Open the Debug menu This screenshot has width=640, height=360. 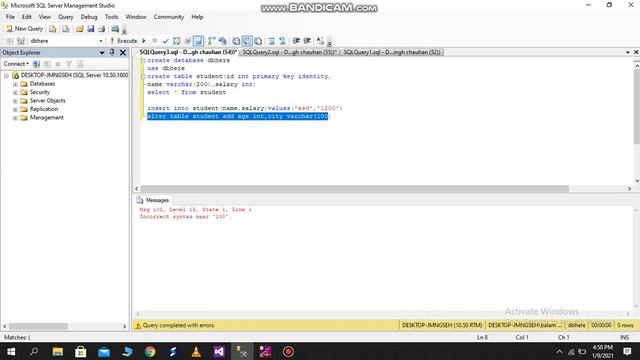(x=89, y=17)
